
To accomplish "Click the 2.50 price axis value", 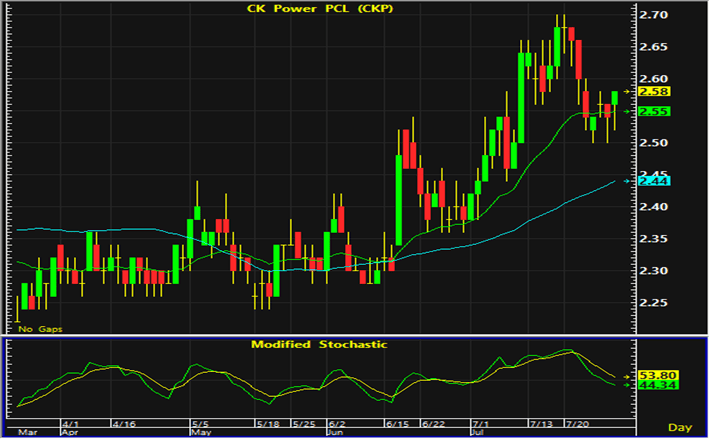I will (x=653, y=143).
